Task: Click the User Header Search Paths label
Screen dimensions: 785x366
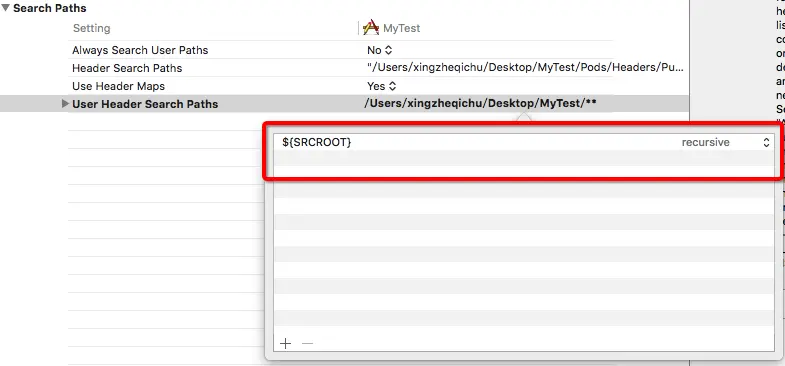Action: (x=145, y=104)
